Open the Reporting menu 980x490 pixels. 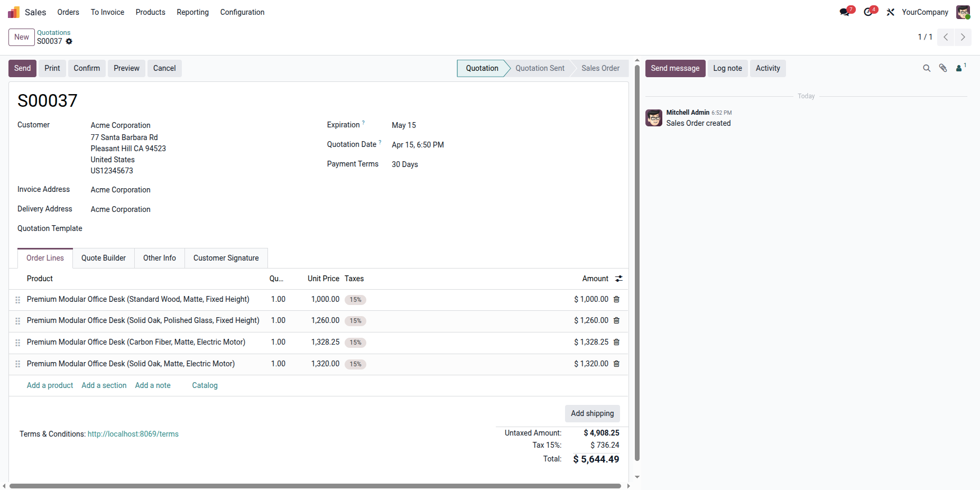(x=193, y=12)
